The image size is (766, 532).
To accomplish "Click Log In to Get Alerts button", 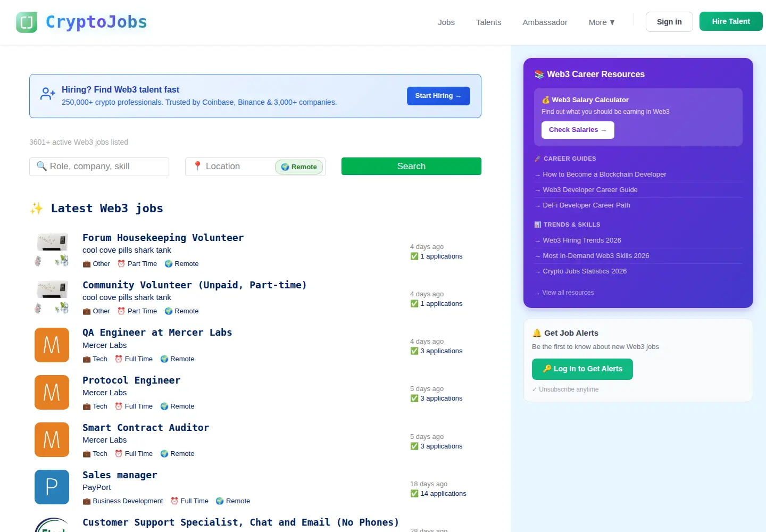I will pyautogui.click(x=582, y=369).
